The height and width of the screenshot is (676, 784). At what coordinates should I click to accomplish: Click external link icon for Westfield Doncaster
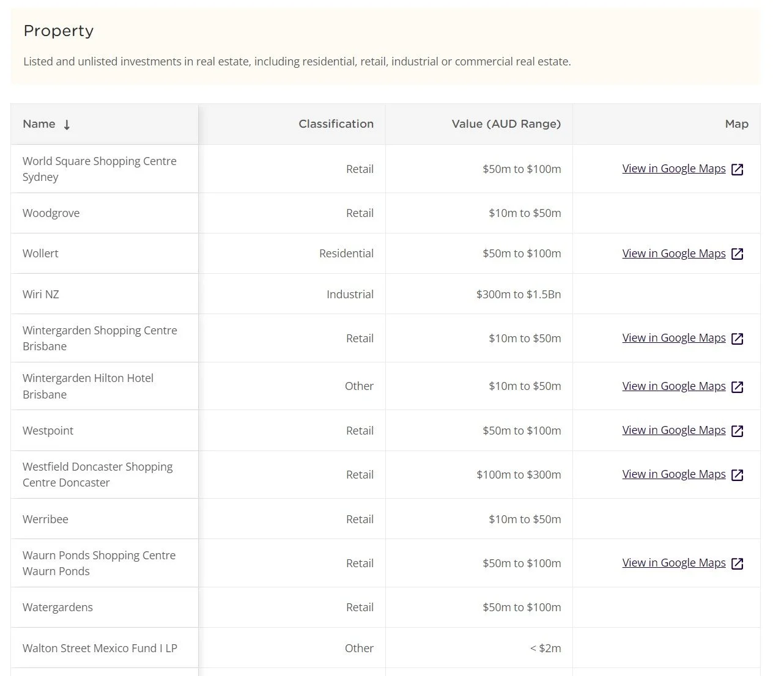[x=738, y=475]
